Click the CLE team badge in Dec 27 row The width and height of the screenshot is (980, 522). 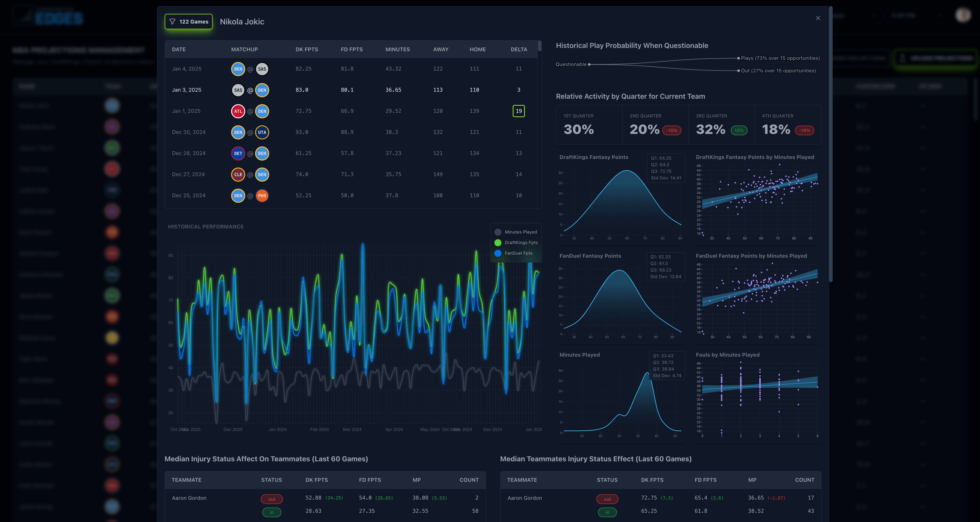pyautogui.click(x=238, y=175)
